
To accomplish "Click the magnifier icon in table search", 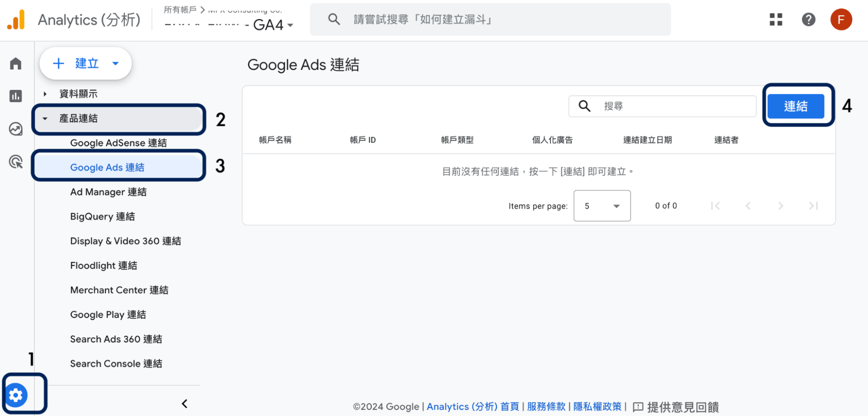I will pos(584,106).
